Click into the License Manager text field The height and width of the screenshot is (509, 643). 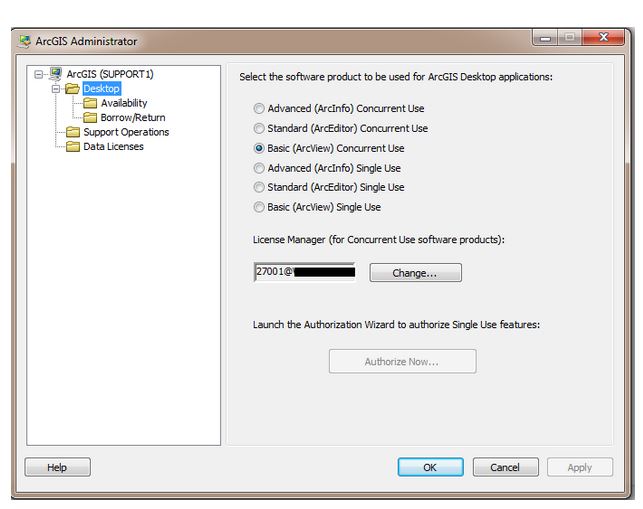305,273
